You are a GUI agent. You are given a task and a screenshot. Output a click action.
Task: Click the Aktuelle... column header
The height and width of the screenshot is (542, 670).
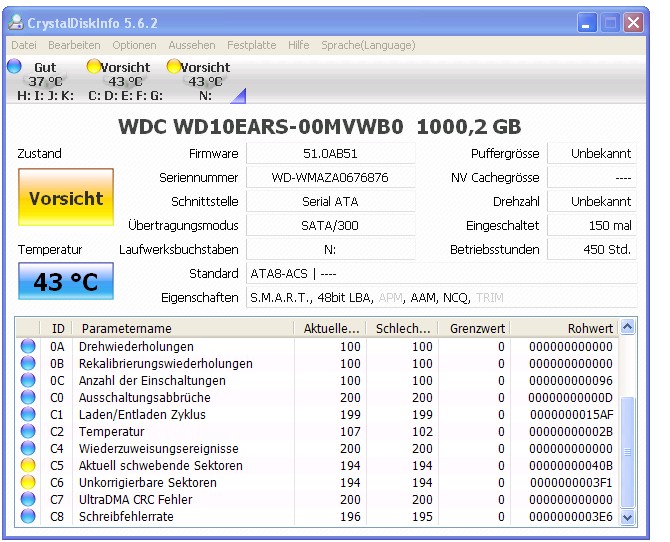click(330, 328)
